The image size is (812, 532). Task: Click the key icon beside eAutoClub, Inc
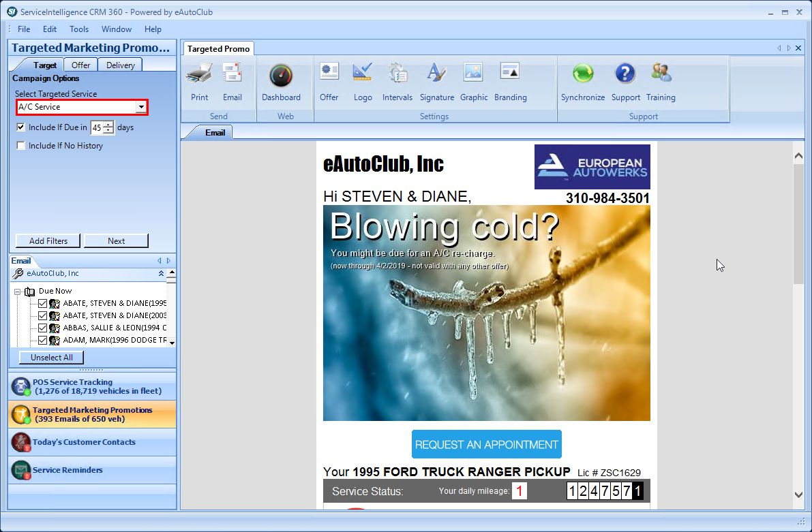coord(18,273)
